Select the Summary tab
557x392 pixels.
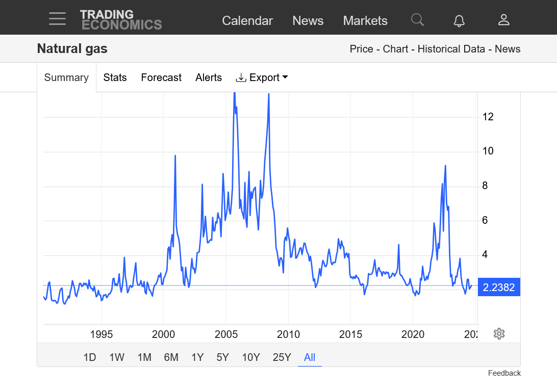tap(66, 77)
